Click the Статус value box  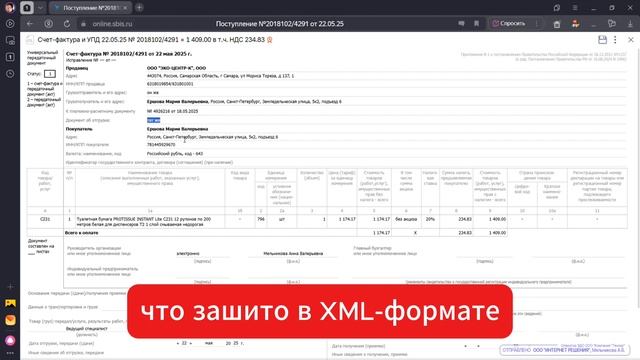point(50,74)
